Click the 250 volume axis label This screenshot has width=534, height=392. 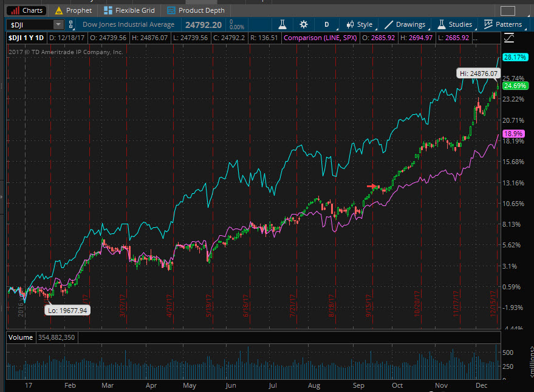pos(507,366)
